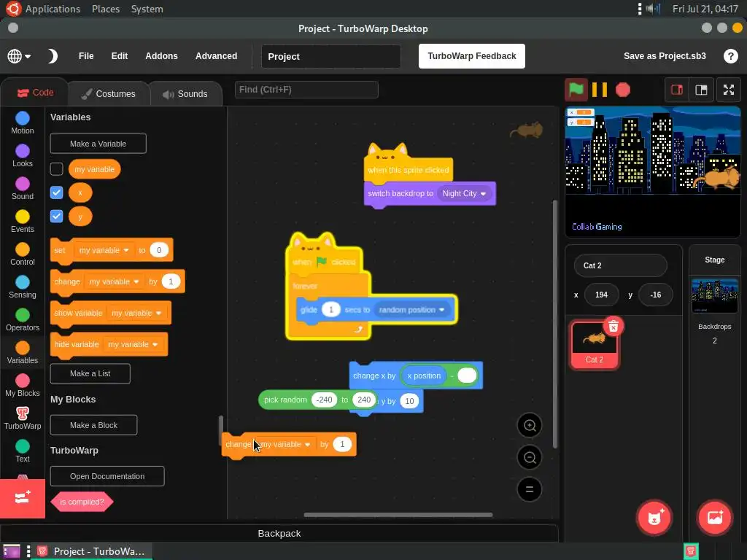747x560 pixels.
Task: Enable the my variable stage monitor checkbox
Action: [x=56, y=169]
